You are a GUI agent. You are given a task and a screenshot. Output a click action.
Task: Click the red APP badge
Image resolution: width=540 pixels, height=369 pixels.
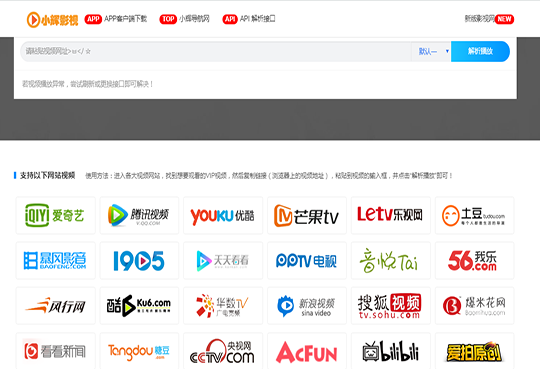point(93,19)
